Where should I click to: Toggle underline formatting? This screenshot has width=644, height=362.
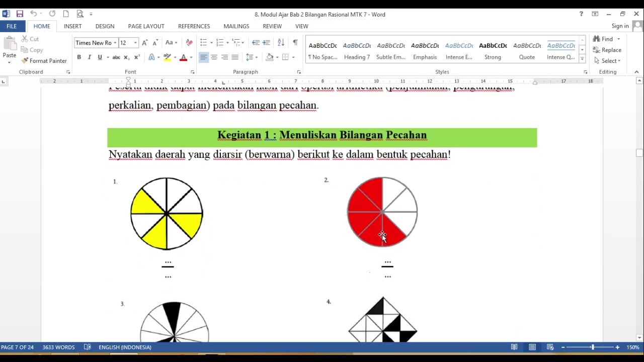point(100,57)
